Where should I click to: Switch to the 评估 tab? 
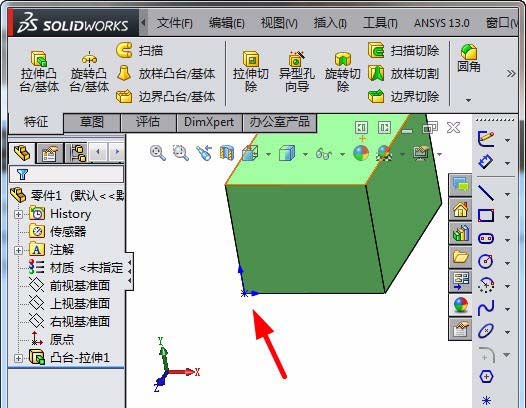tap(148, 122)
